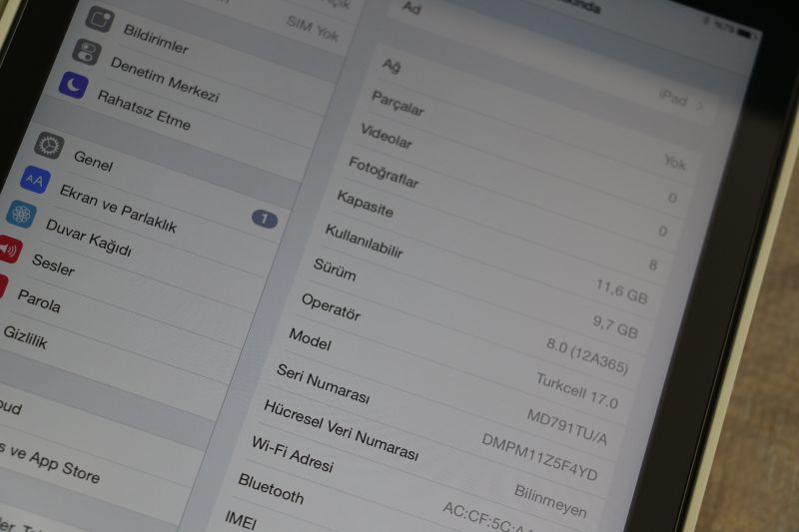Tap the Yok value in Ağ row
Viewport: 799px width, 532px height.
(675, 162)
